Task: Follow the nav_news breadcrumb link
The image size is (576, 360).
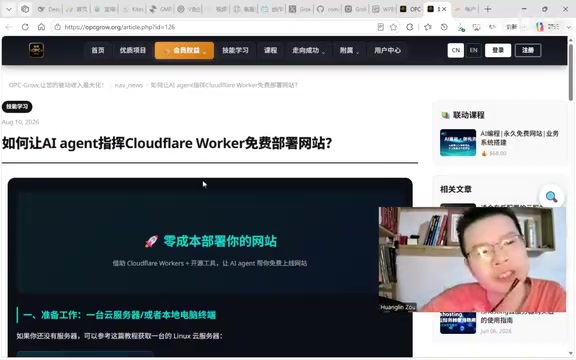Action: [129, 85]
